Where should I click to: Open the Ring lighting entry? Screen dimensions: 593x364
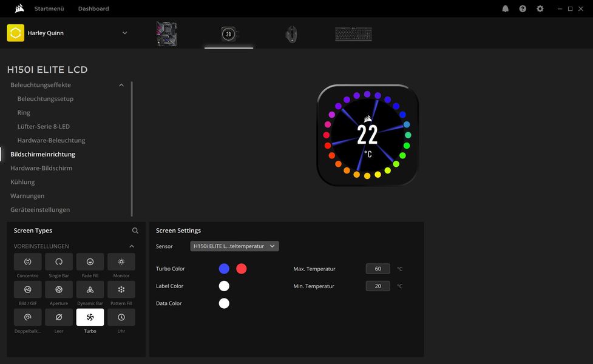click(24, 113)
